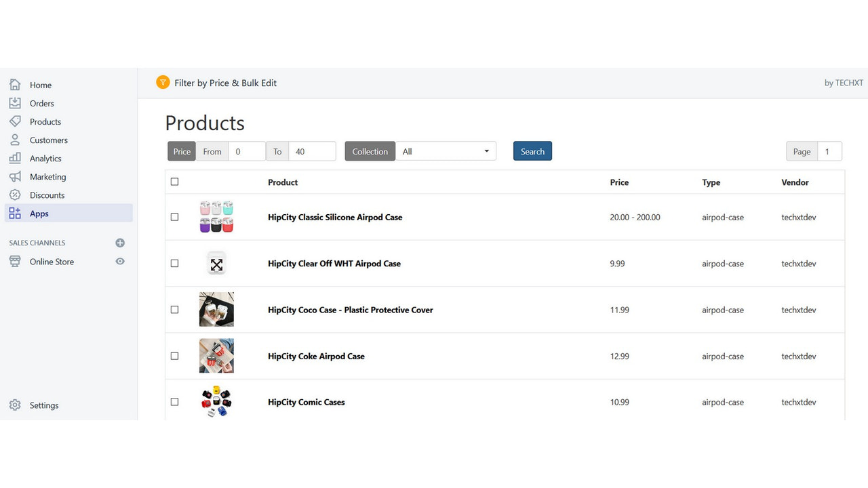Expand the collection filter options

coord(486,151)
